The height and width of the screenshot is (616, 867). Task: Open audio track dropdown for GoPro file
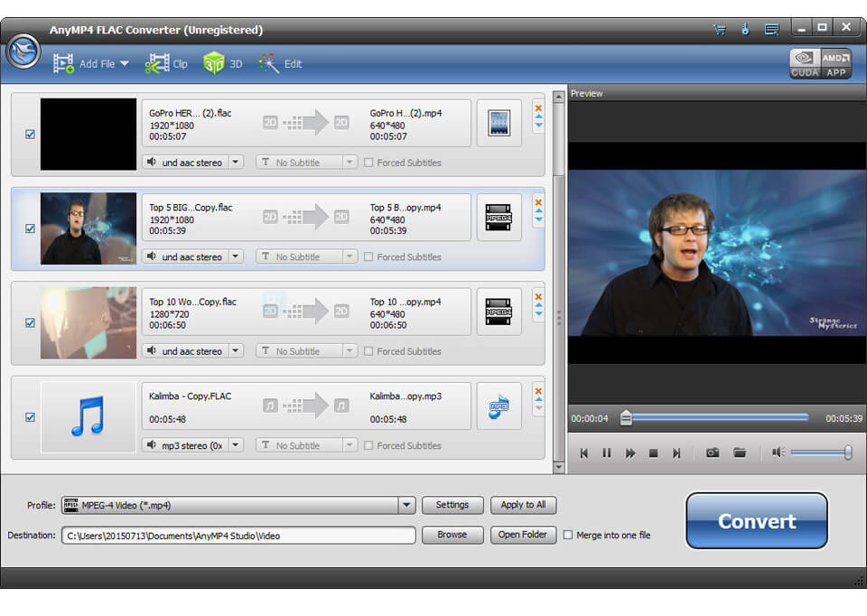pos(236,162)
